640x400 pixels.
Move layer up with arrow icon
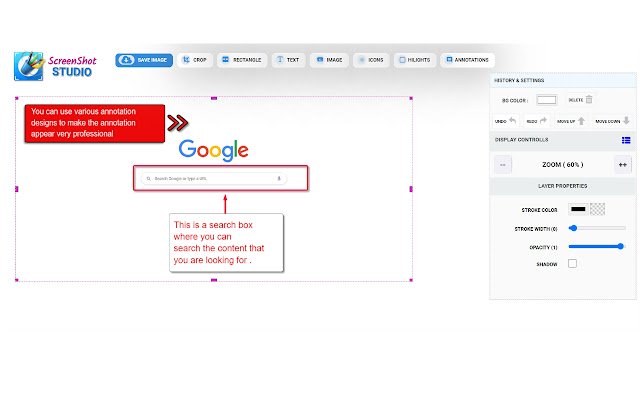[582, 121]
